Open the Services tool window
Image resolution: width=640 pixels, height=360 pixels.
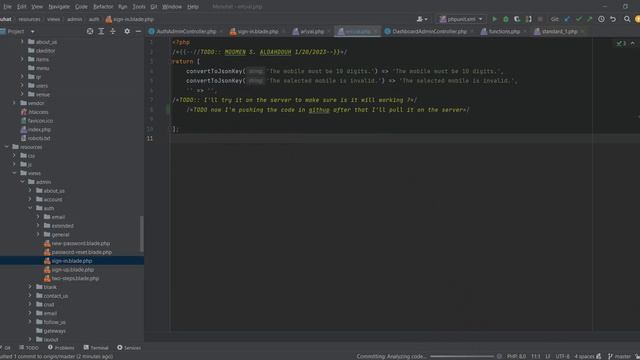click(x=129, y=348)
